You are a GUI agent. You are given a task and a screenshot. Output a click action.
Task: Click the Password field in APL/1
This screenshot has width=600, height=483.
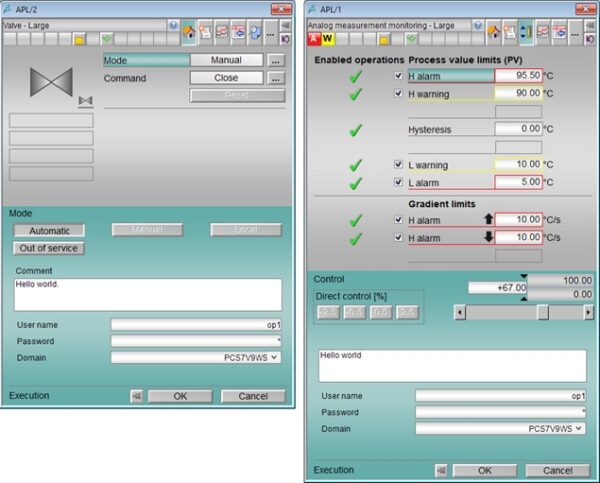[501, 412]
